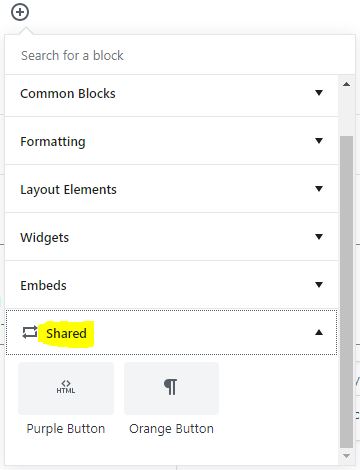Click the shared loop arrows icon

(30, 332)
